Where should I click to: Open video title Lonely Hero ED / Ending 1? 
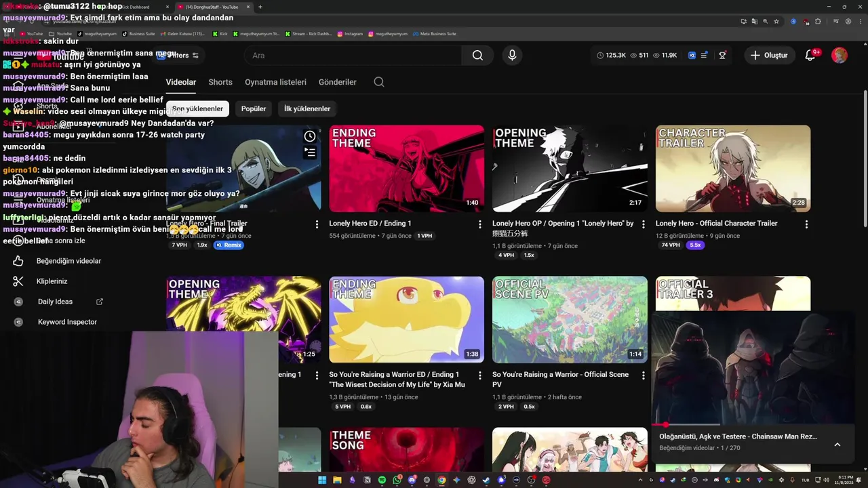click(x=370, y=223)
